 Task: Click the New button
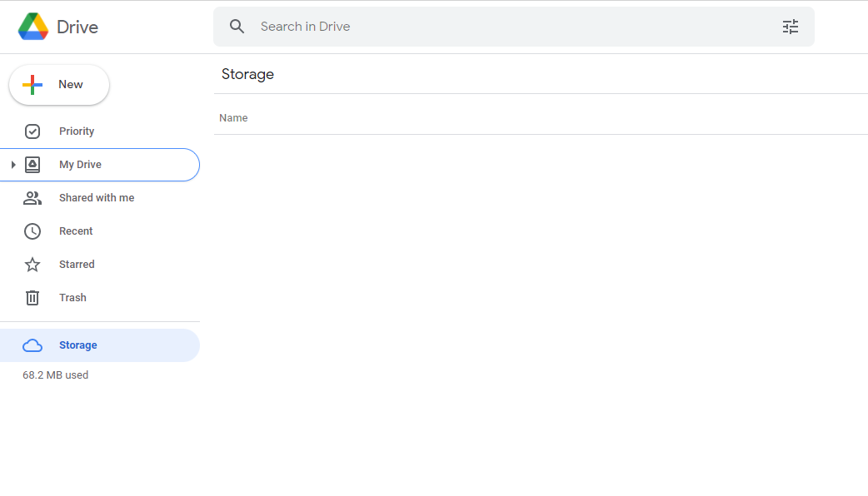[x=59, y=85]
